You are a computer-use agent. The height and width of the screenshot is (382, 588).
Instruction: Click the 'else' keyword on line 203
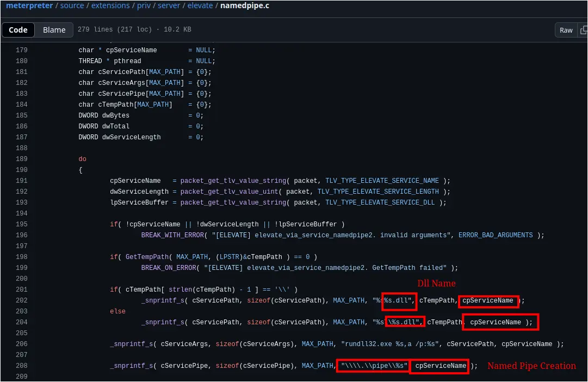click(x=117, y=311)
